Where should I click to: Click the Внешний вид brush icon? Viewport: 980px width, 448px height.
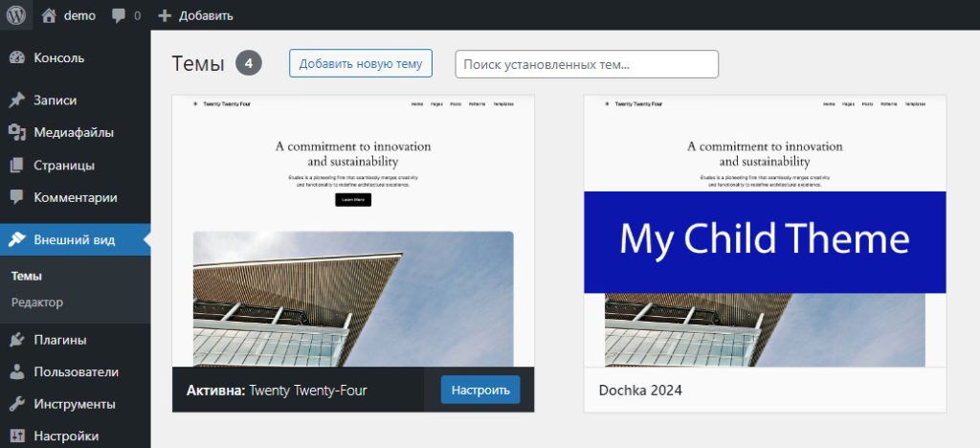[17, 240]
